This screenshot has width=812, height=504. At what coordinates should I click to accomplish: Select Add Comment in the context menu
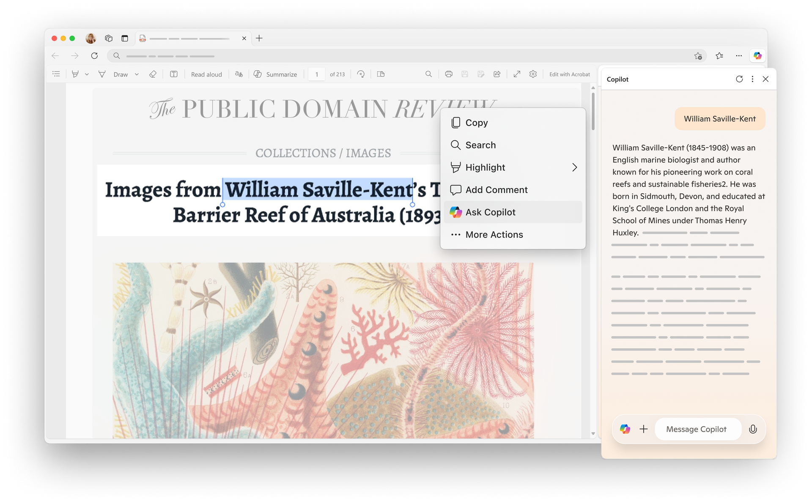[x=496, y=189]
